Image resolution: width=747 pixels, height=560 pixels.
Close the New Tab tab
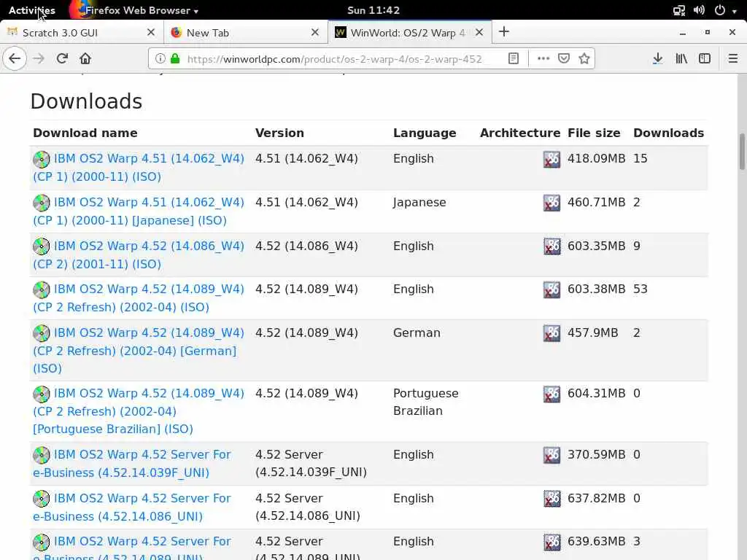[315, 32]
